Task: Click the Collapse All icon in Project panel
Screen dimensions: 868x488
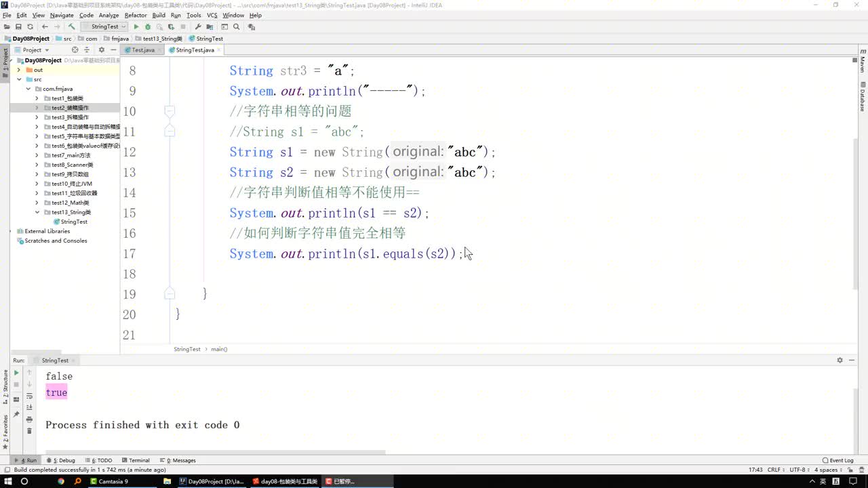Action: (86, 50)
